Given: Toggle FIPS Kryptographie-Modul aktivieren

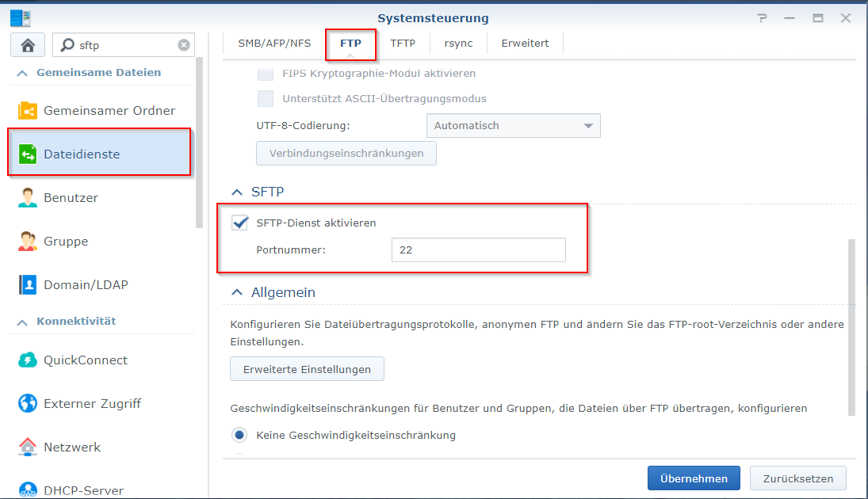Looking at the screenshot, I should 266,73.
